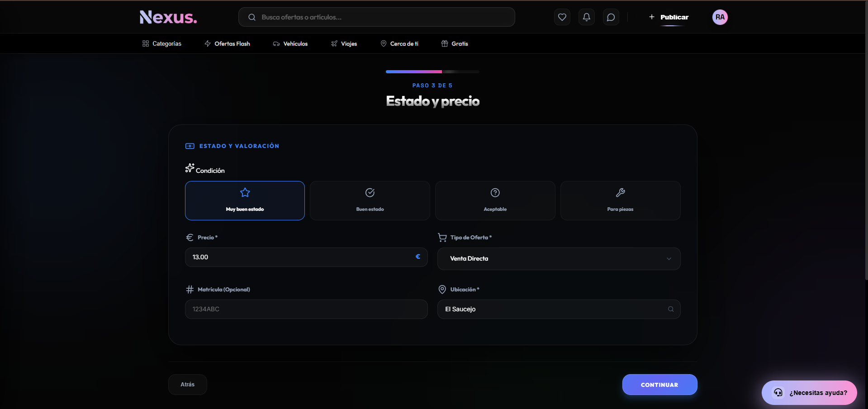This screenshot has height=409, width=868.
Task: Click the headset icon in help bubble
Action: 778,392
